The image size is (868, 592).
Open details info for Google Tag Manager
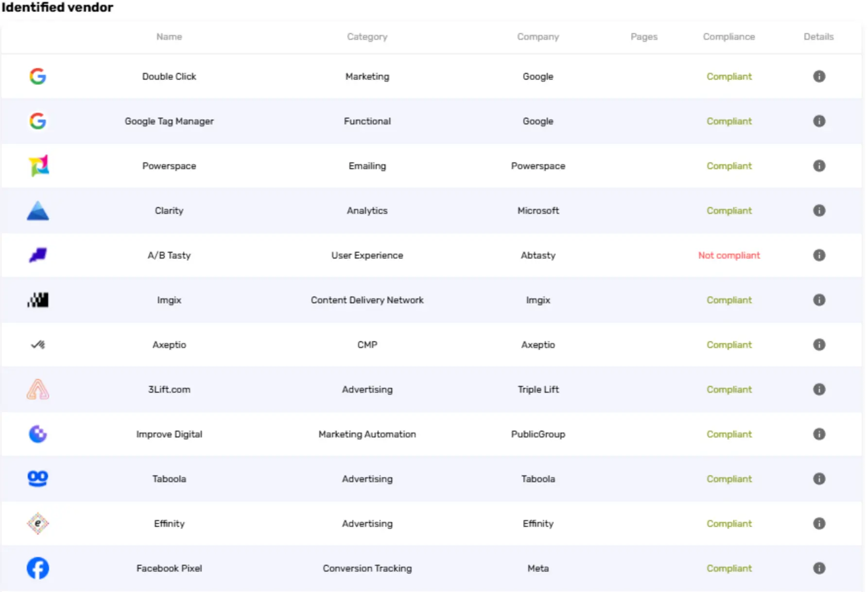pos(819,121)
